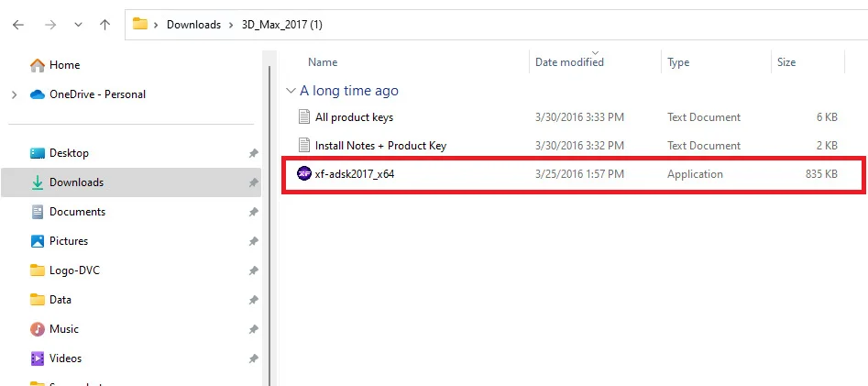Select the All product keys text file icon

coord(304,116)
